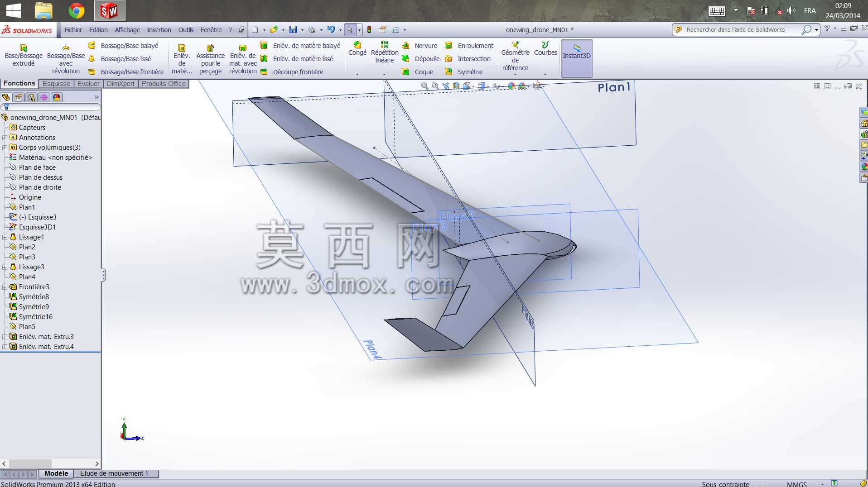Choose the Dépouille draft tool
The width and height of the screenshot is (868, 487).
(420, 59)
